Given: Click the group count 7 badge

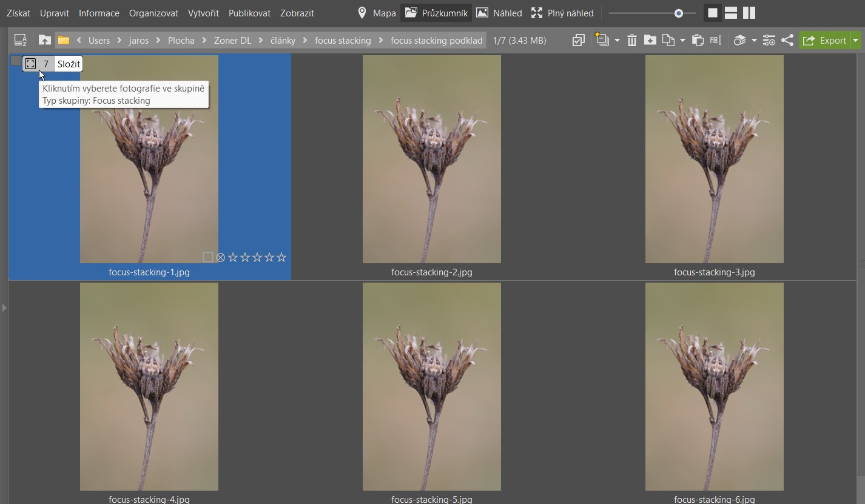Looking at the screenshot, I should point(46,64).
